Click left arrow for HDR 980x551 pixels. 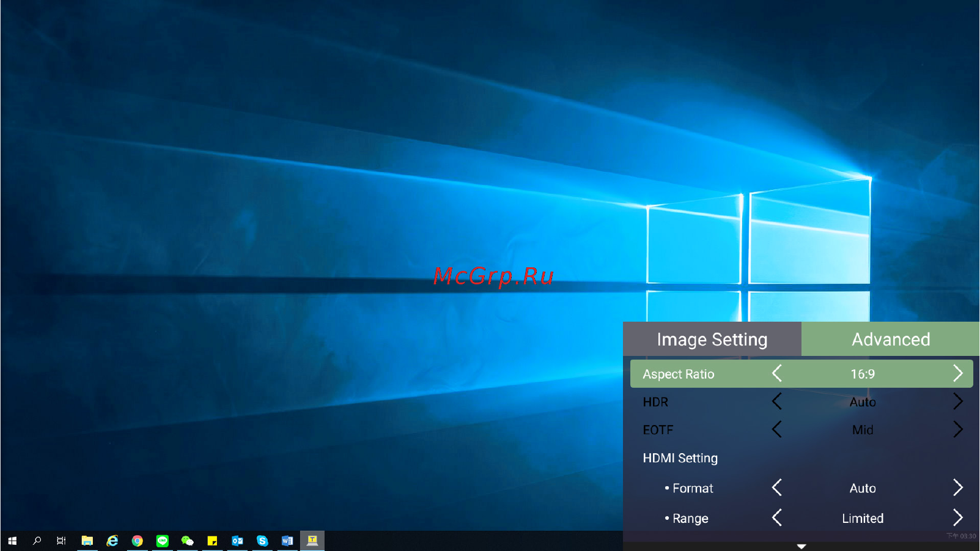coord(777,402)
